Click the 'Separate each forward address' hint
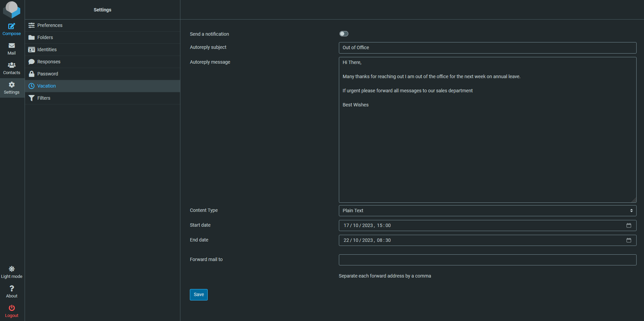Image resolution: width=644 pixels, height=321 pixels. pos(385,276)
